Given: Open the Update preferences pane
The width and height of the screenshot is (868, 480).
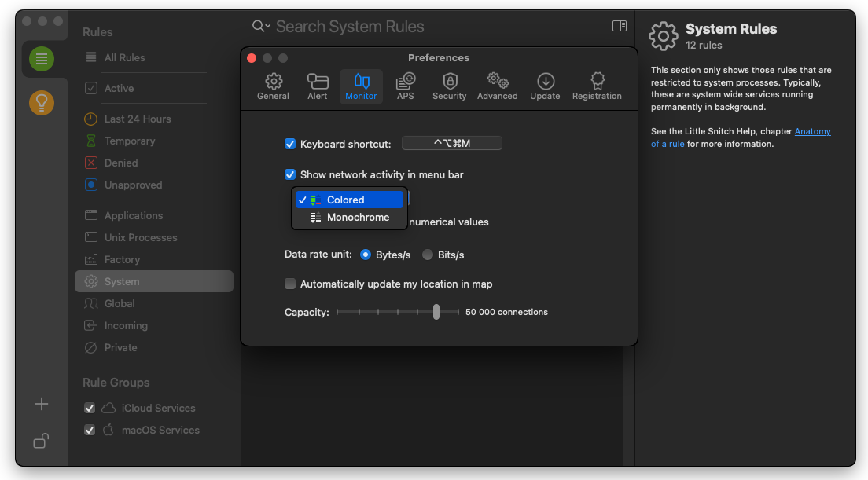Looking at the screenshot, I should click(x=545, y=86).
